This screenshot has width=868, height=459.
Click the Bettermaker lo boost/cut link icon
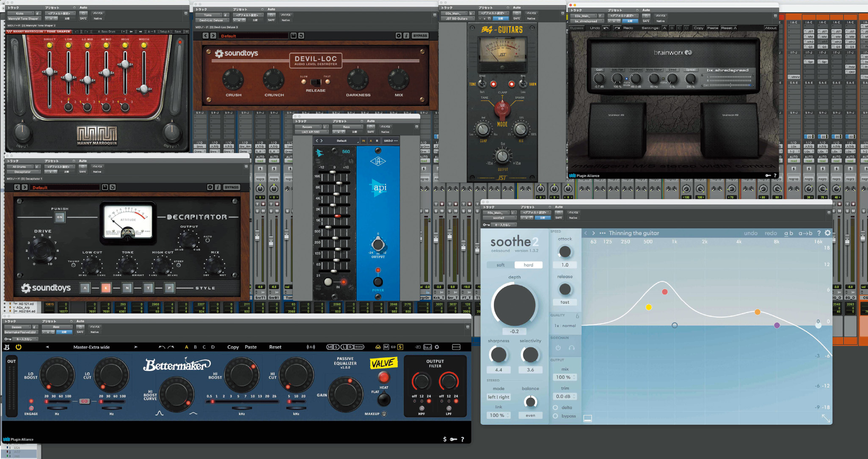84,401
